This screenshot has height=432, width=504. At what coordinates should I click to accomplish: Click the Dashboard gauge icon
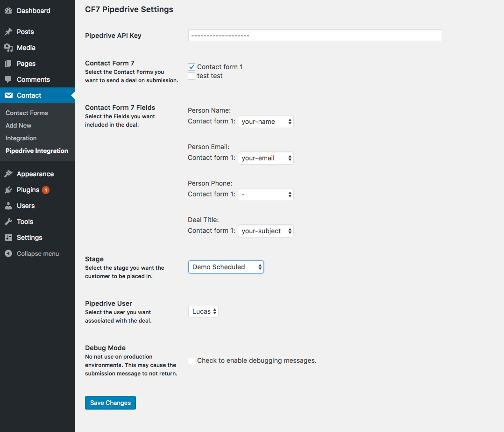coord(8,11)
